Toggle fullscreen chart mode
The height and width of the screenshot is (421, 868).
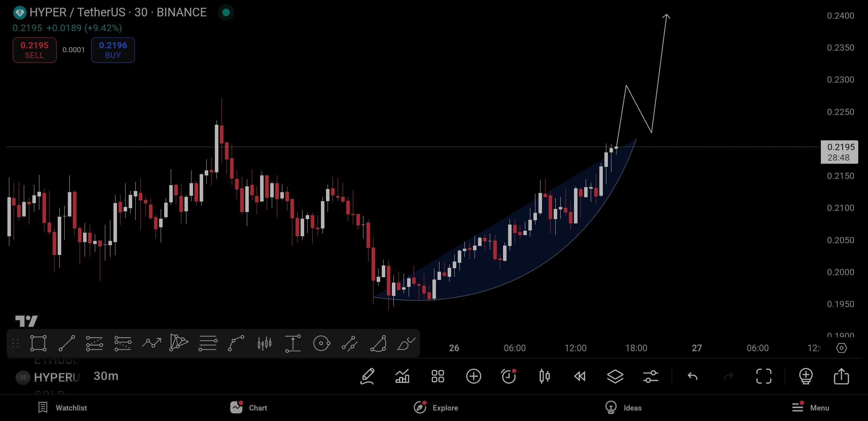[764, 377]
